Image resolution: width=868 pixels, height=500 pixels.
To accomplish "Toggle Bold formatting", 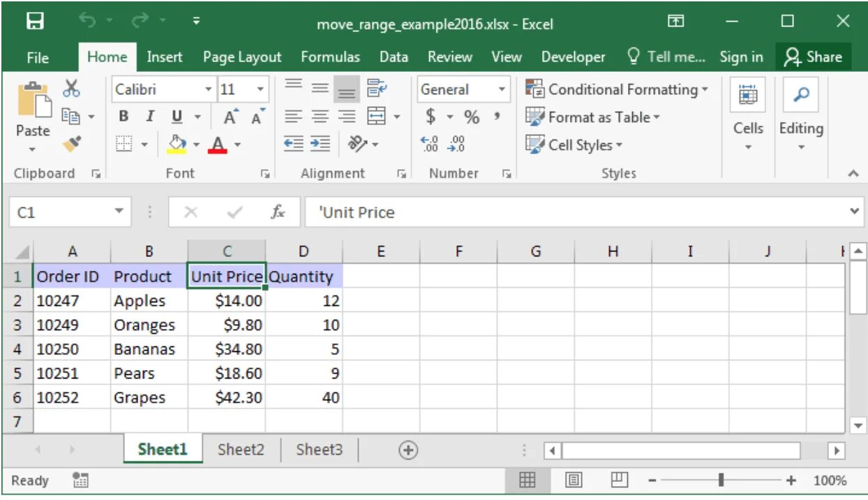I will [x=124, y=117].
